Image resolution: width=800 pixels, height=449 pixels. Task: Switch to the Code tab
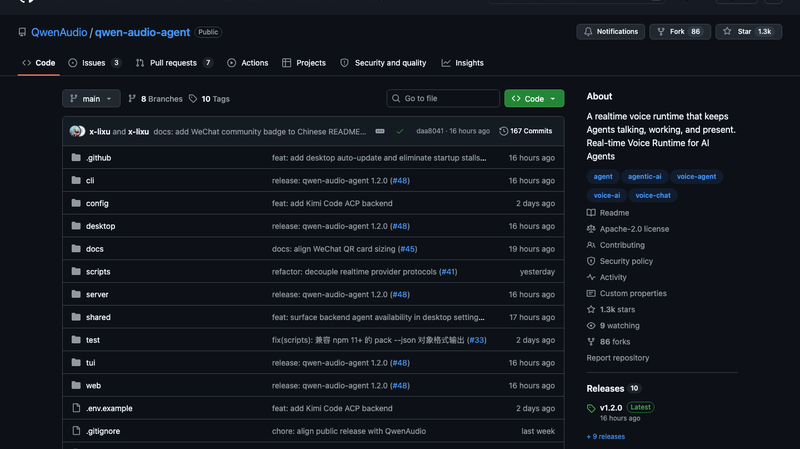pos(39,63)
